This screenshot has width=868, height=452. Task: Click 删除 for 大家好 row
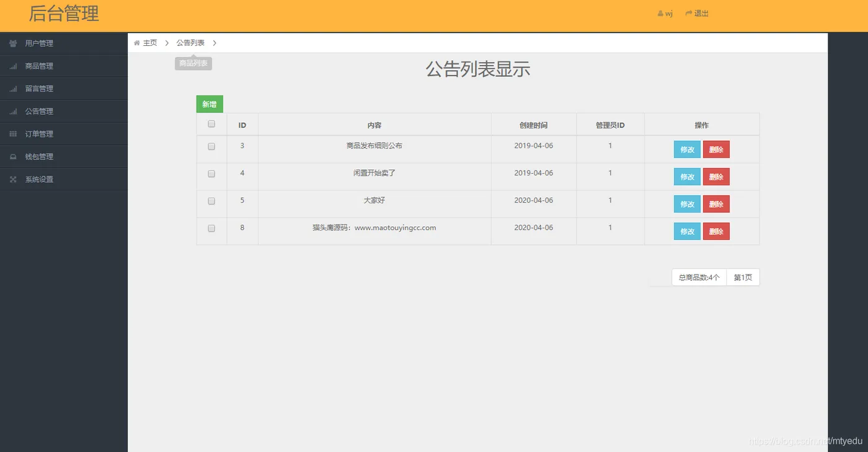pyautogui.click(x=716, y=204)
